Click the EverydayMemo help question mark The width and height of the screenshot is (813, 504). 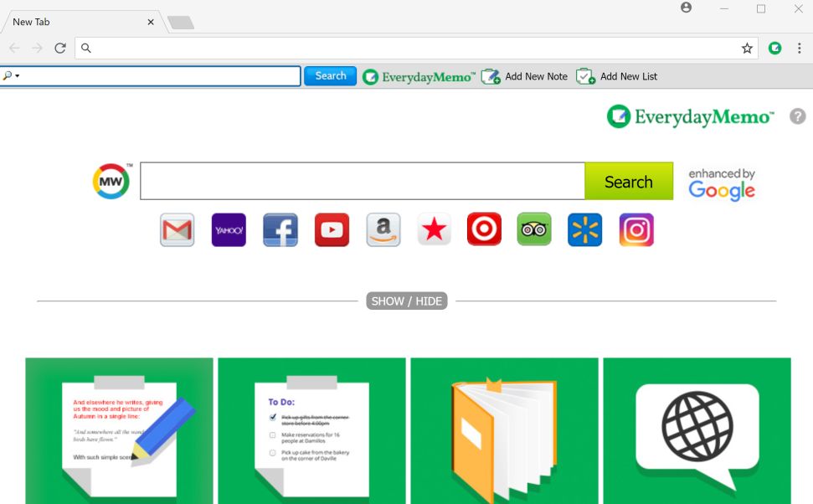point(797,116)
